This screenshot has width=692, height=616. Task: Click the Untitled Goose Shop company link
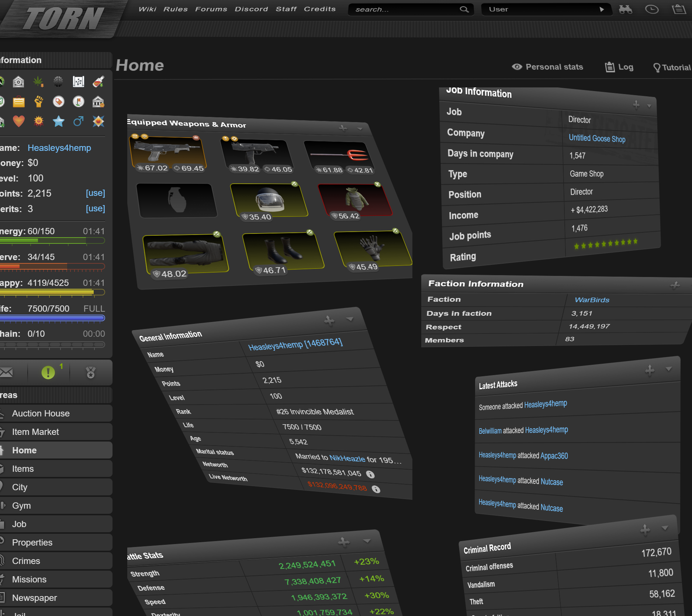(597, 138)
